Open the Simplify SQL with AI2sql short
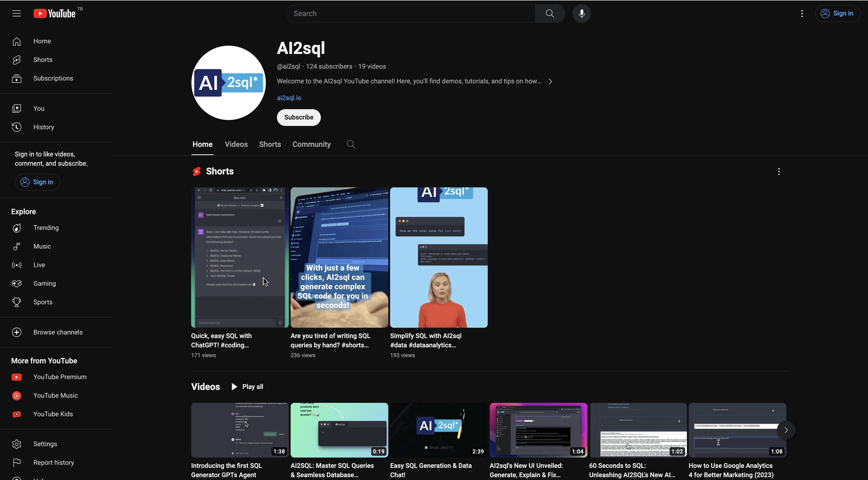This screenshot has height=480, width=868. (x=439, y=258)
